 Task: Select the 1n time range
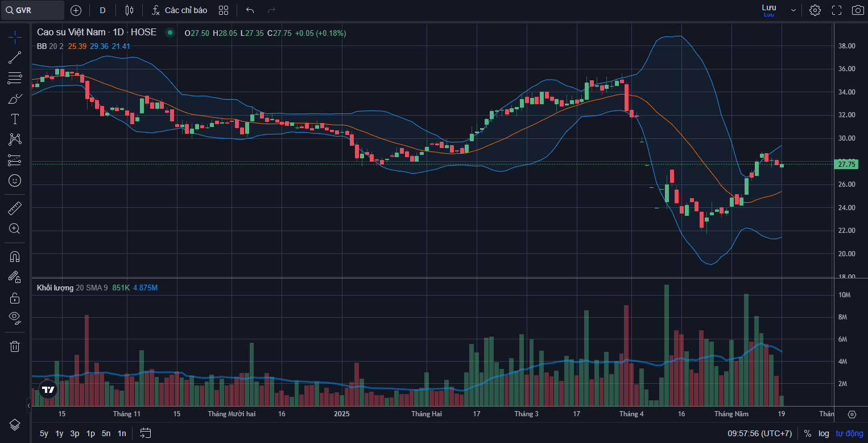tap(122, 433)
